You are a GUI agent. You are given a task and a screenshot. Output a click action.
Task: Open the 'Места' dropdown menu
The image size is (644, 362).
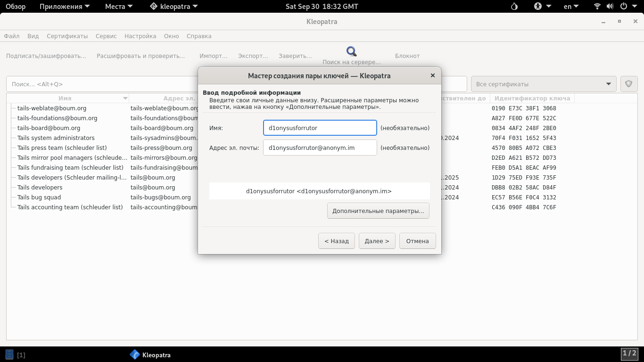pos(119,7)
